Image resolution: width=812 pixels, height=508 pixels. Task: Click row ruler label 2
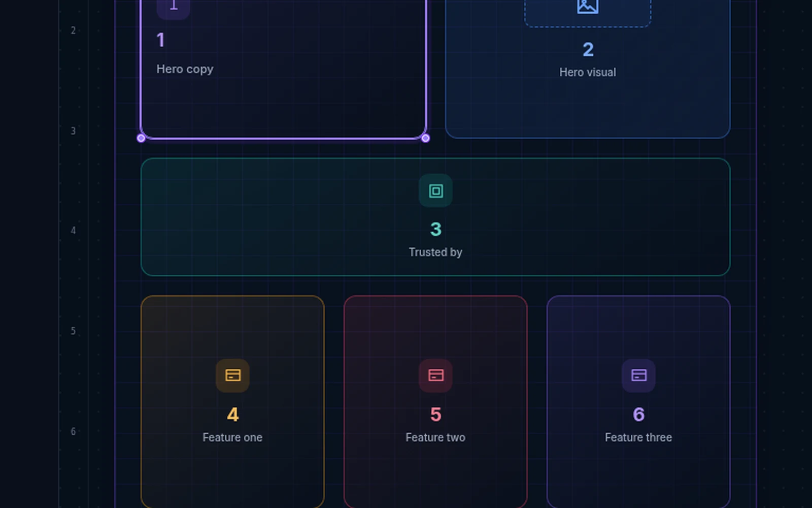73,30
